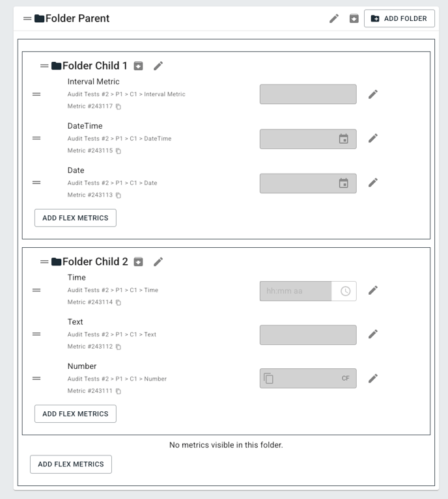The height and width of the screenshot is (499, 448).
Task: Click ADD FLEX METRICS in Folder Child 1
Action: tap(76, 218)
